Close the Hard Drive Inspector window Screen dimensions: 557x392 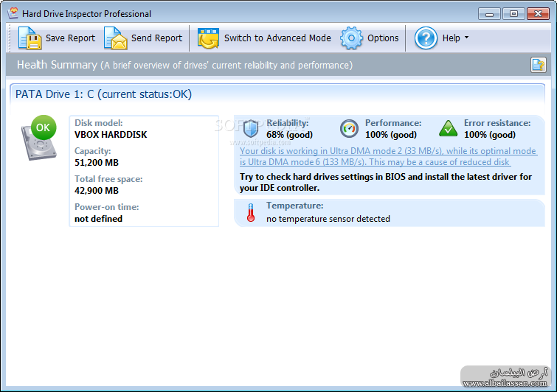coord(538,14)
